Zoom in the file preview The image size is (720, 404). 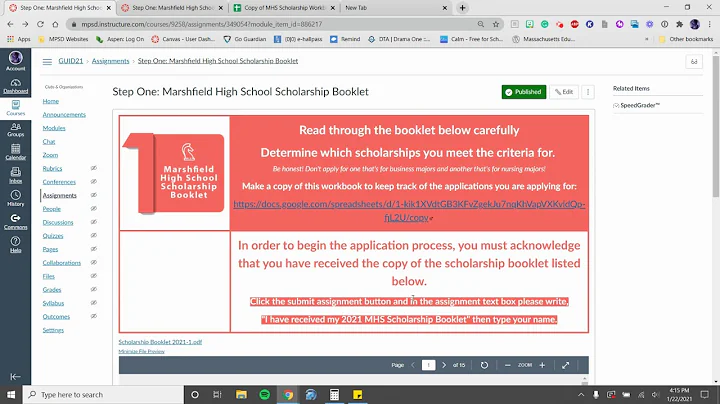(x=542, y=365)
